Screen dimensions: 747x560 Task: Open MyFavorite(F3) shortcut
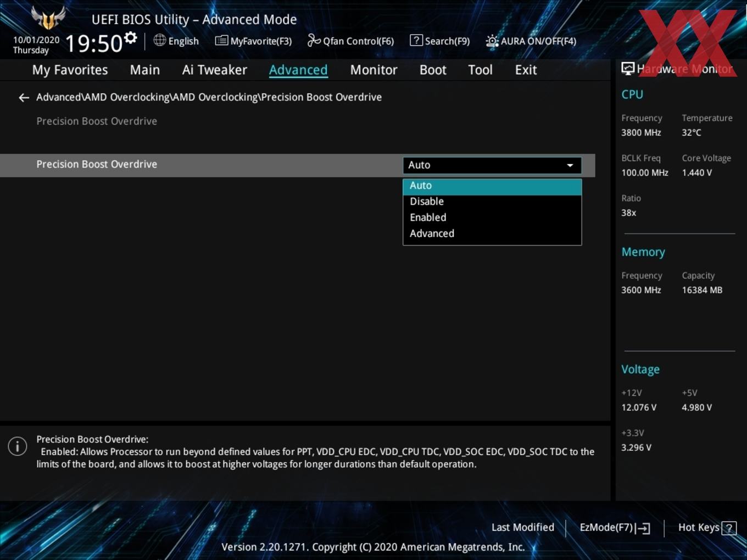(x=254, y=41)
